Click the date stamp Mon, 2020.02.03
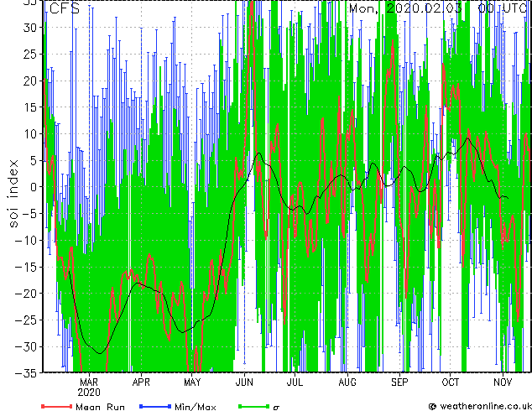Viewport: 532px width, 411px height. tap(405, 8)
